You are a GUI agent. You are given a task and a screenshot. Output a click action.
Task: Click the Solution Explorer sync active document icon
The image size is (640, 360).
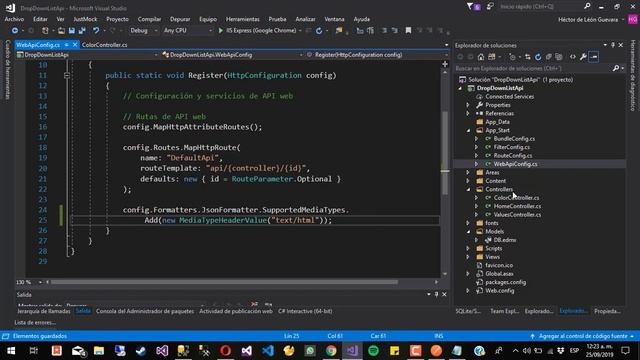[528, 57]
